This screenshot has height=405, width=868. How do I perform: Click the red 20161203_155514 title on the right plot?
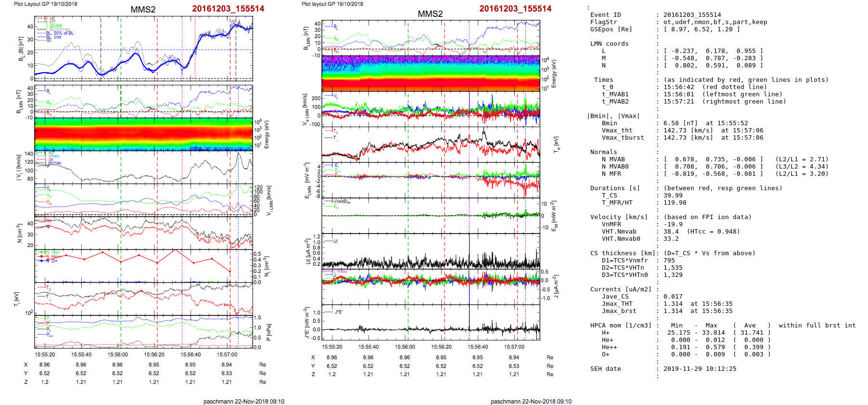tap(515, 9)
